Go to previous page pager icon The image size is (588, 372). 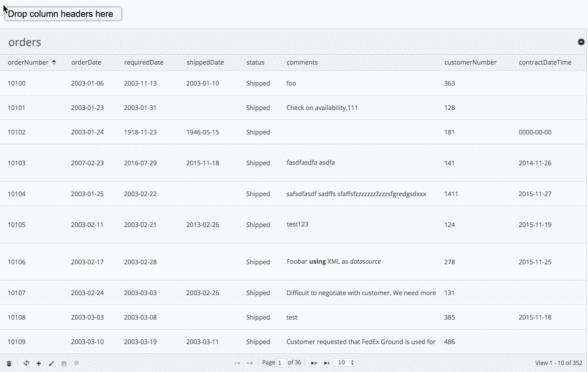tap(250, 363)
